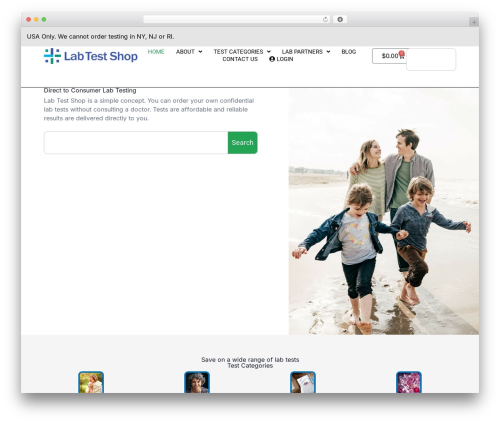This screenshot has height=423, width=500.
Task: Click the 'Test Categories' heading
Action: point(250,366)
